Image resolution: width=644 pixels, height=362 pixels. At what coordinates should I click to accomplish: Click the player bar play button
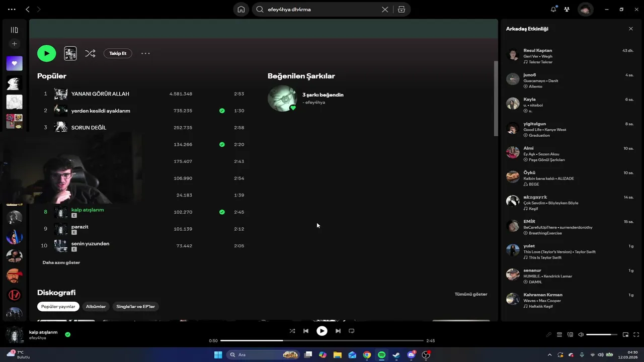click(x=321, y=331)
